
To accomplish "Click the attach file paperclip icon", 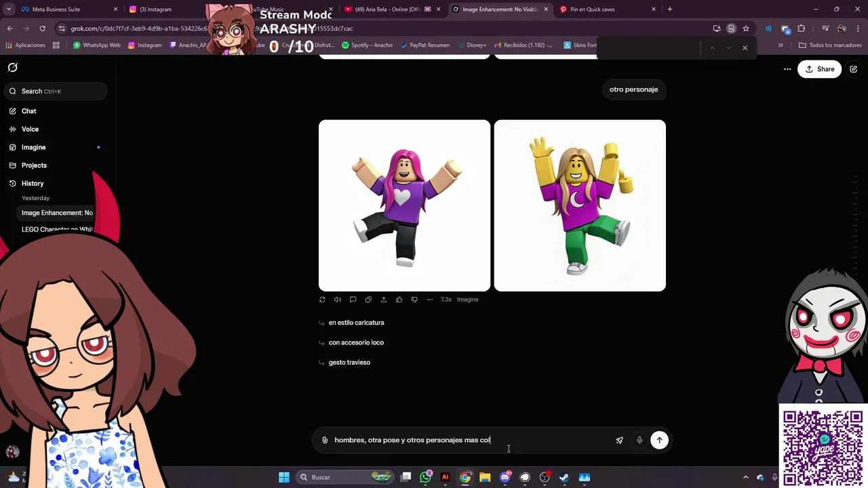I will (325, 441).
